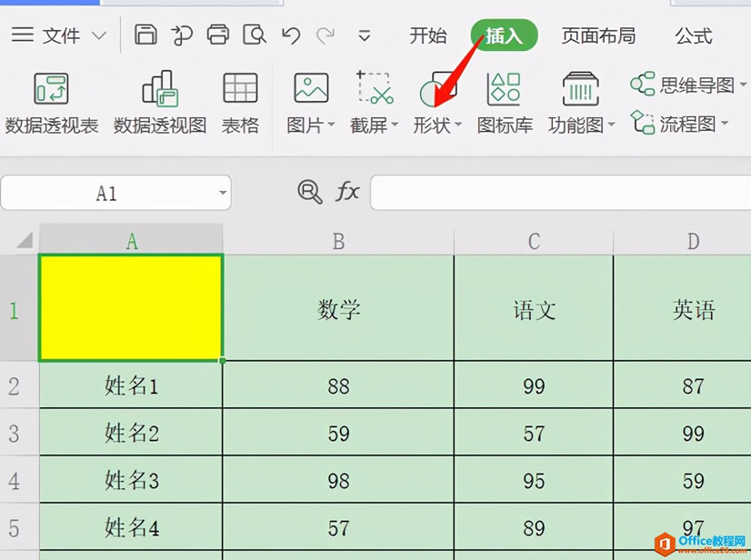
Task: Click the cell 姓名4
Action: coord(131,527)
